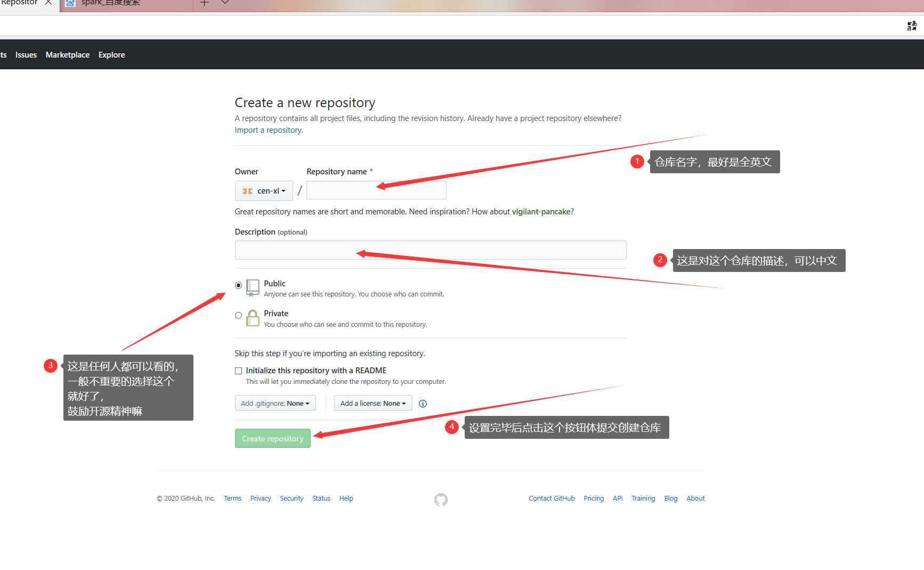Open Explore in the top navigation
Screen dimensions: 924x570
coord(112,55)
